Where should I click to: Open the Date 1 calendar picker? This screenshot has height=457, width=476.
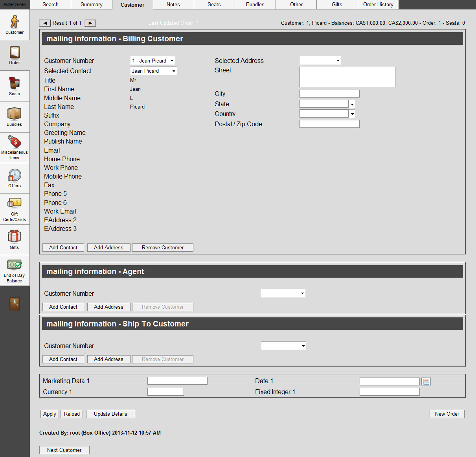[426, 381]
